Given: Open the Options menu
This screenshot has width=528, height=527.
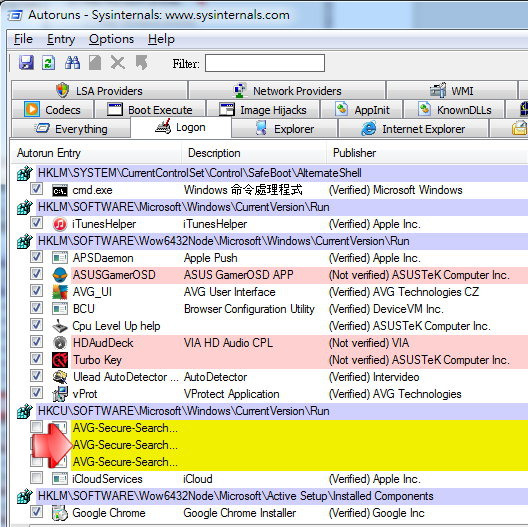Looking at the screenshot, I should pyautogui.click(x=111, y=39).
